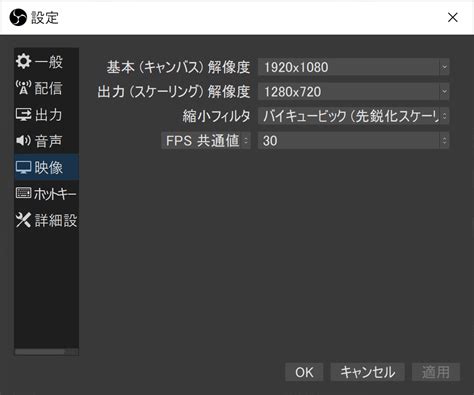Open the 一般 settings category
The height and width of the screenshot is (395, 474).
pos(46,61)
